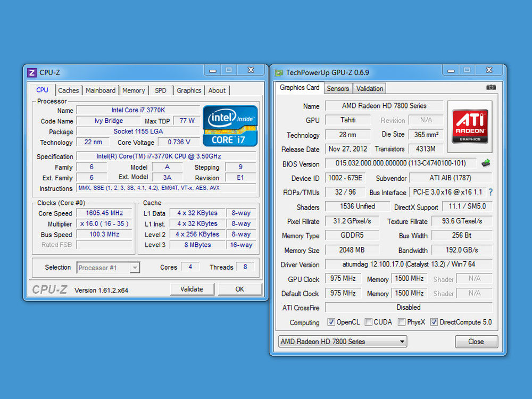The image size is (532, 399).
Task: Click the ATI CrossFire value Disabled
Action: [409, 307]
